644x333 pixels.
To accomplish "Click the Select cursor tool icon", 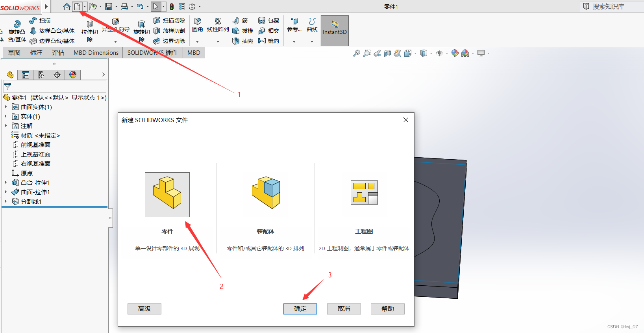I will click(x=156, y=6).
